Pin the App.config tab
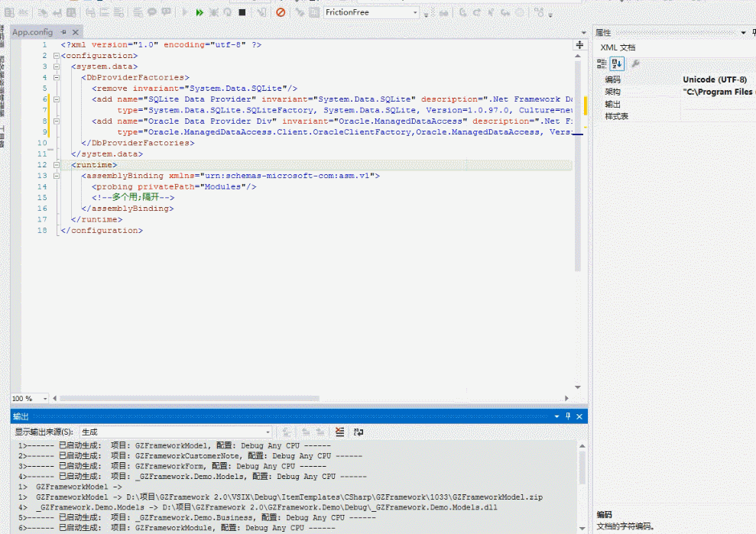The height and width of the screenshot is (534, 756). (x=63, y=32)
